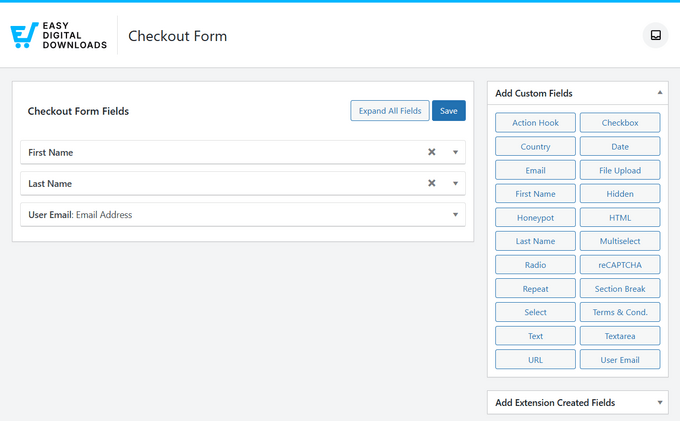Expand the First Name field settings

(455, 152)
